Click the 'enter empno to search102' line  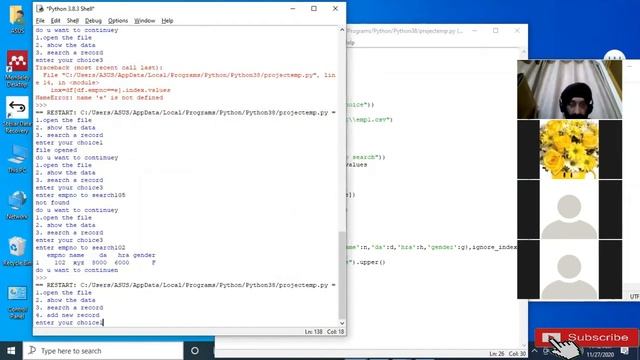point(80,247)
